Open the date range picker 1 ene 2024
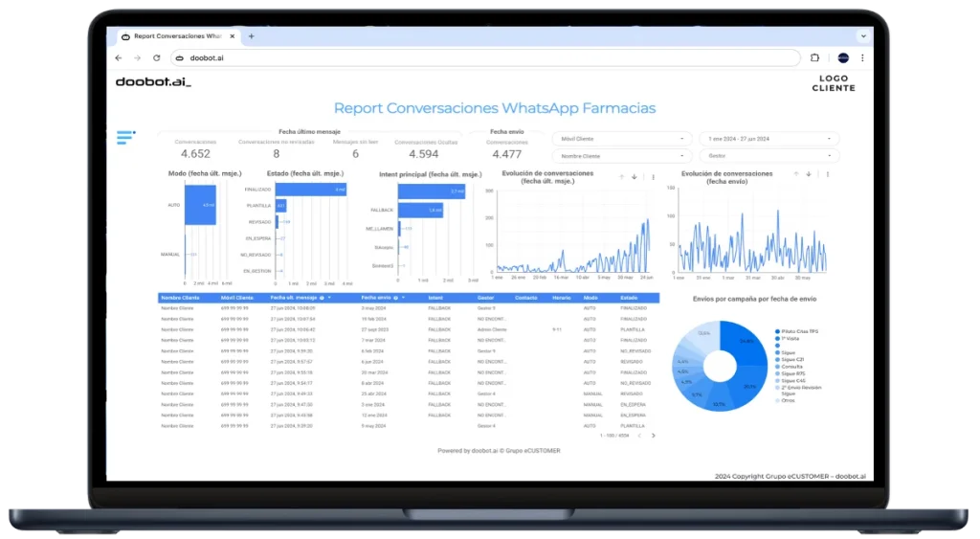This screenshot has height=539, width=980. click(768, 139)
